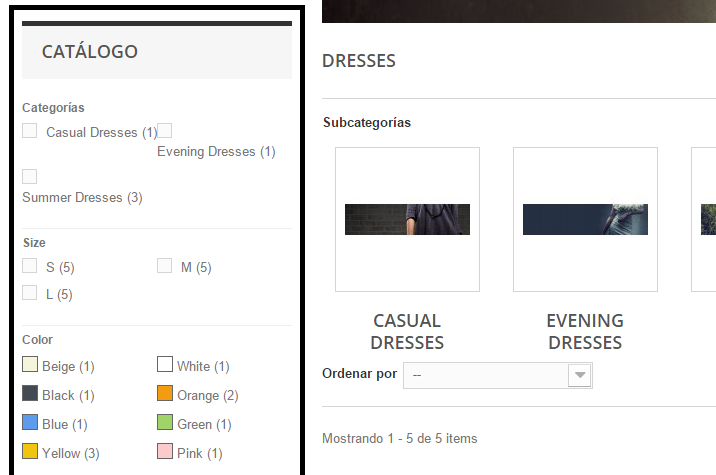Click the Orange color swatch

tap(165, 394)
